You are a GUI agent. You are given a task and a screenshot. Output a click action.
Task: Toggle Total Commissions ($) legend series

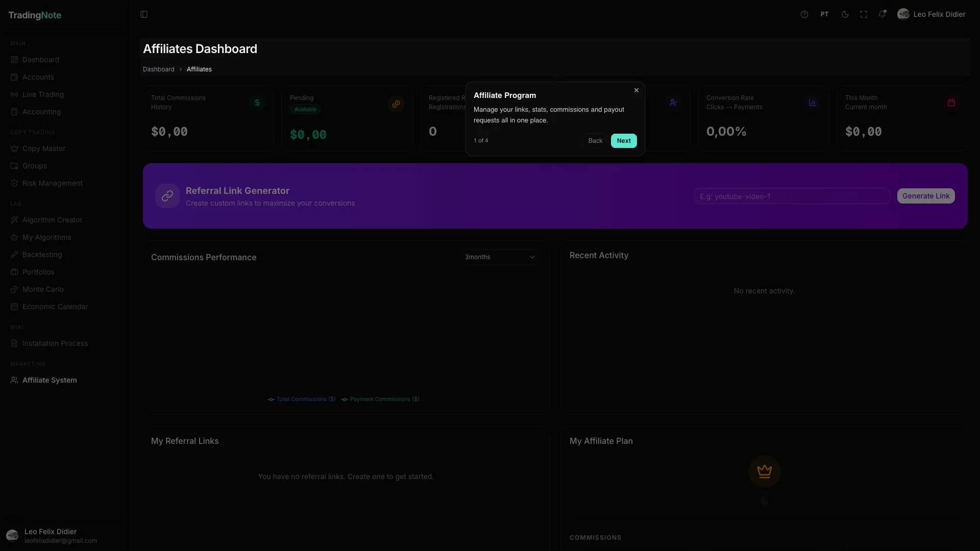(x=302, y=399)
